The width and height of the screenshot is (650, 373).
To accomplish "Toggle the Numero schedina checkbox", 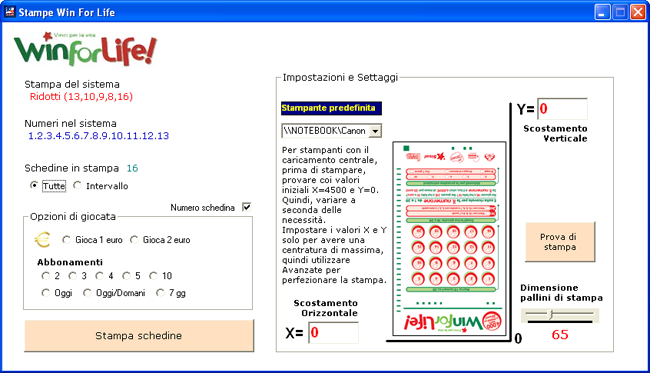I will (247, 207).
